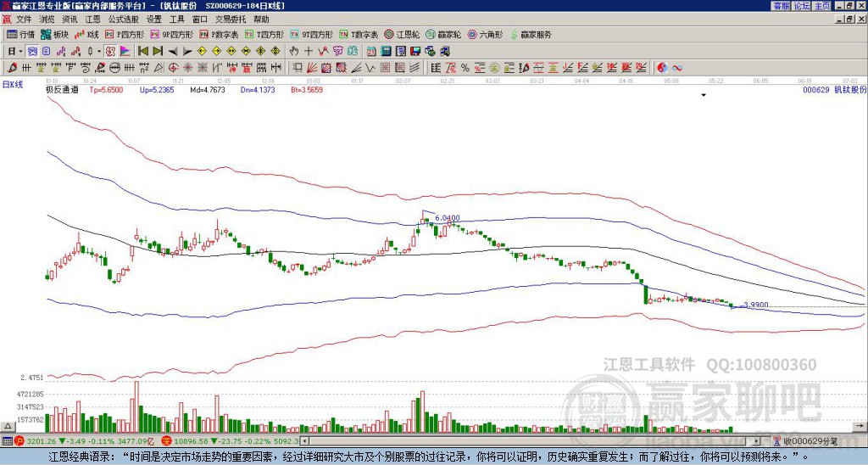Toggle the 权 rights-adjust icon
This screenshot has width=868, height=465.
point(110,52)
